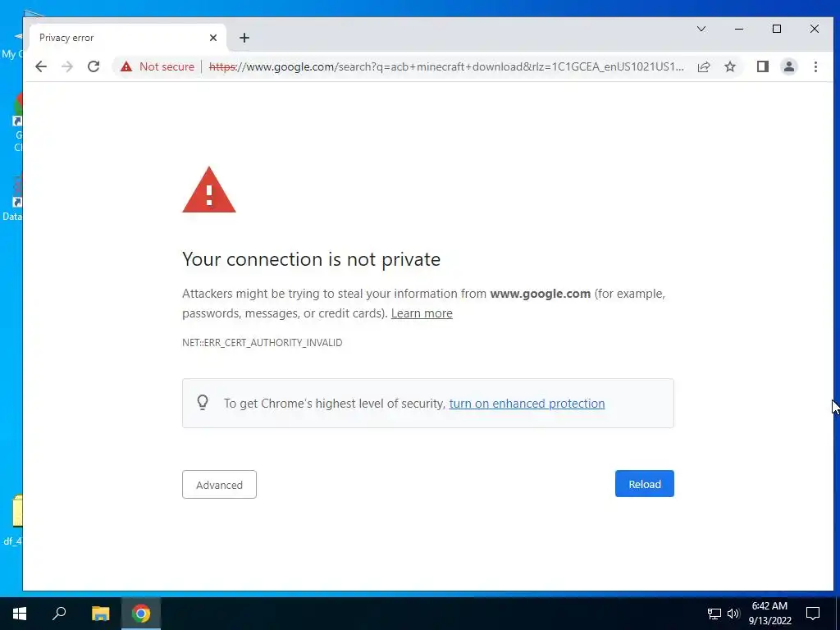Image resolution: width=840 pixels, height=630 pixels.
Task: Click the lightbulb icon in security tip
Action: (203, 402)
